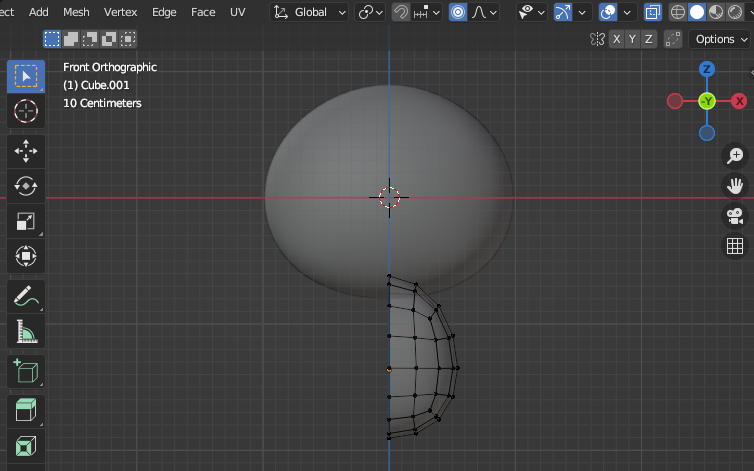Toggle X axis mirror button
The width and height of the screenshot is (754, 471).
pos(617,39)
